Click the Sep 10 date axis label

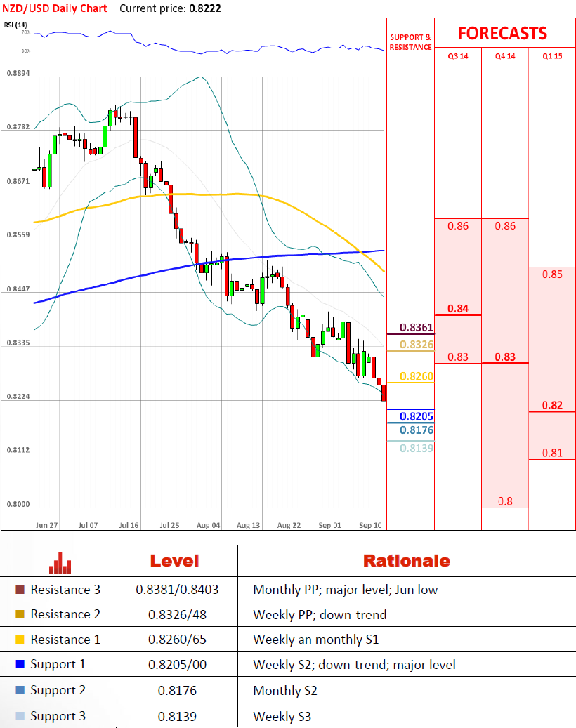pos(370,525)
